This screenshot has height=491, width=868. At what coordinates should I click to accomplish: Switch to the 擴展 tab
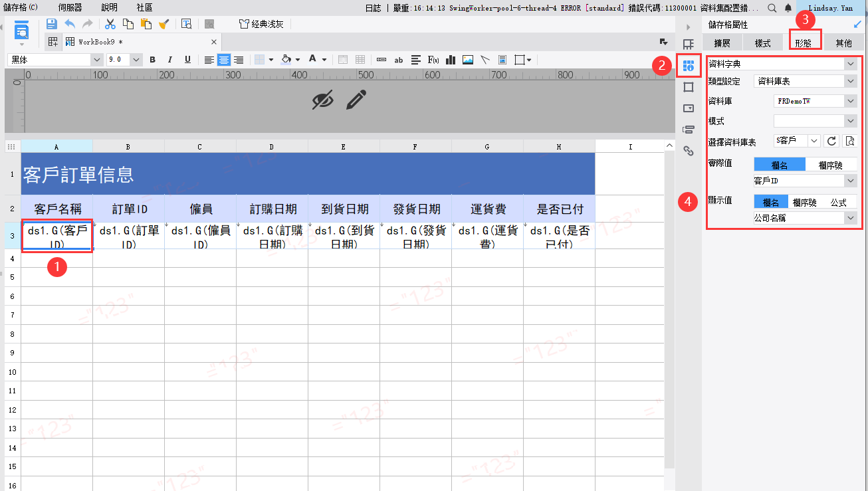click(722, 43)
